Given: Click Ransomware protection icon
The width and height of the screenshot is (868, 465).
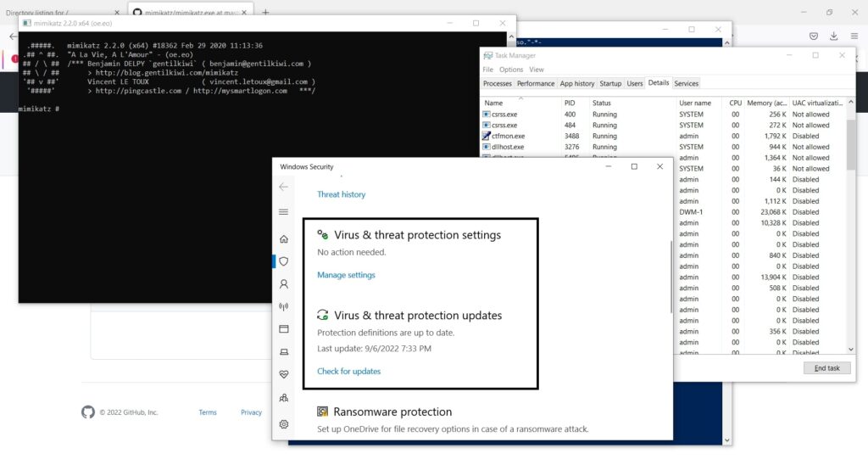Looking at the screenshot, I should (x=322, y=412).
